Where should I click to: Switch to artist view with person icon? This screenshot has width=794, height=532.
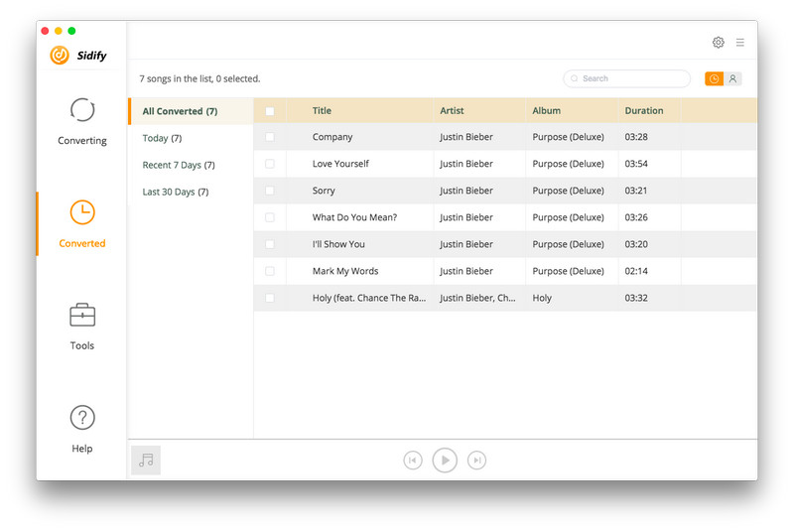732,79
